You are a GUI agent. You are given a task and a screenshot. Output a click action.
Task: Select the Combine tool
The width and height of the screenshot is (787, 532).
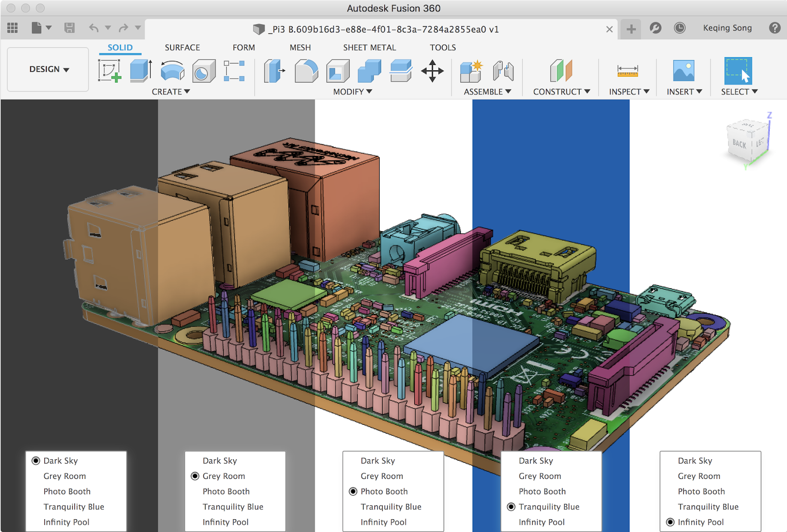369,71
